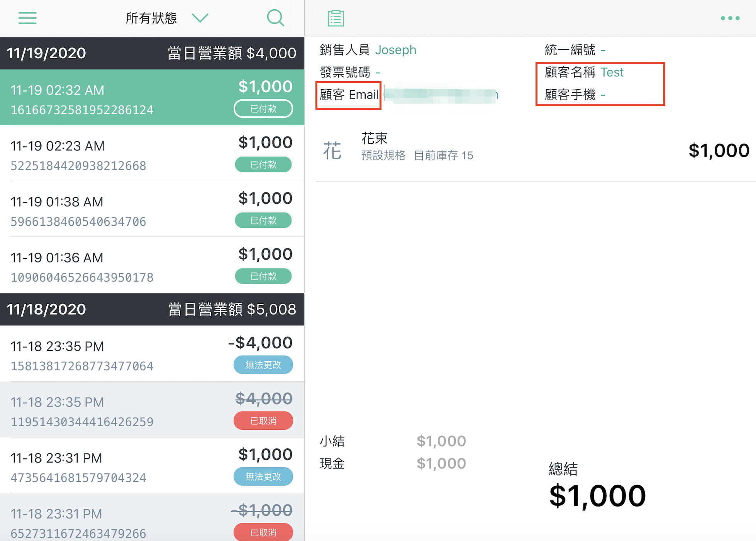
Task: Click the 統一編號 value dash
Action: tap(603, 50)
